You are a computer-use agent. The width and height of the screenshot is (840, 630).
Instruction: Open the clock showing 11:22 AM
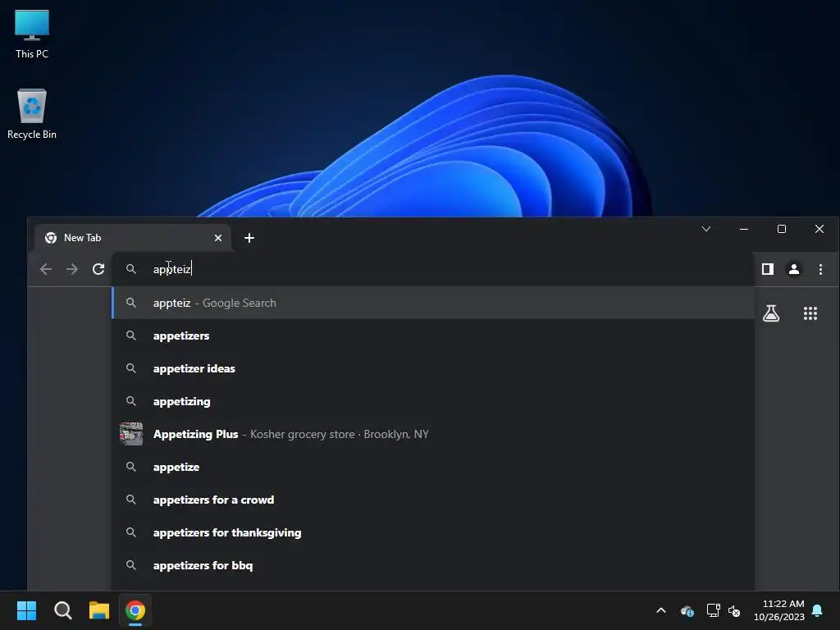[779, 610]
